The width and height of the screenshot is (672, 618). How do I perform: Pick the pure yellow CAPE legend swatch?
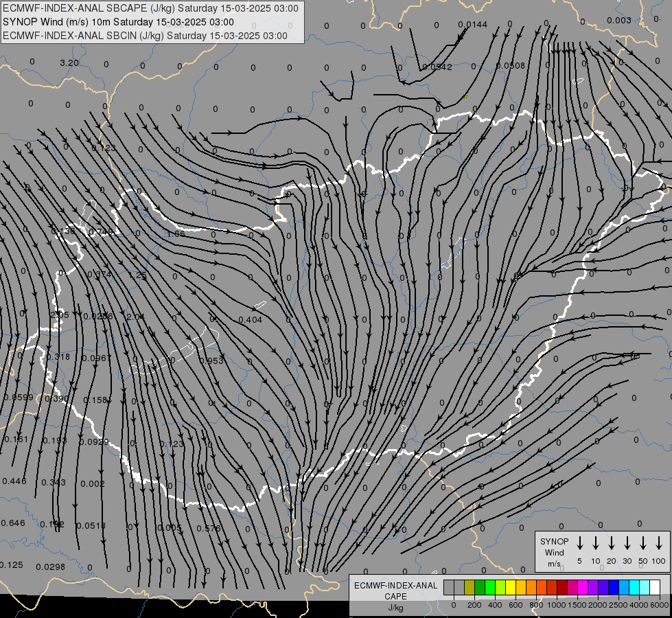coord(511,588)
